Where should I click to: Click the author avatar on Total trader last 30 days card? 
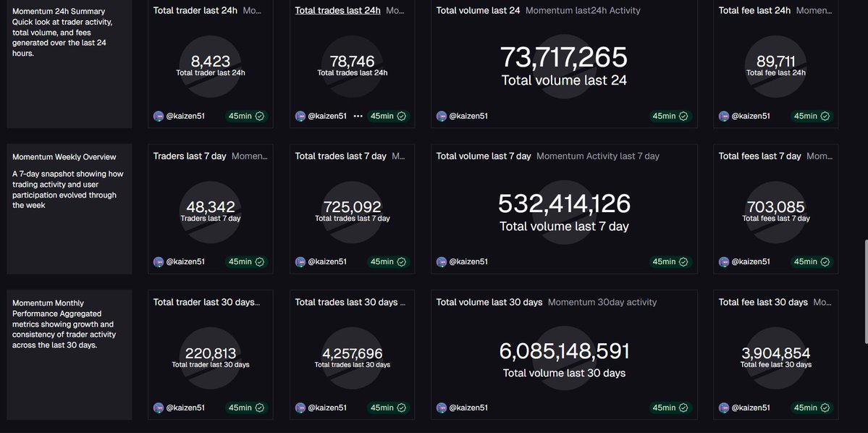159,408
